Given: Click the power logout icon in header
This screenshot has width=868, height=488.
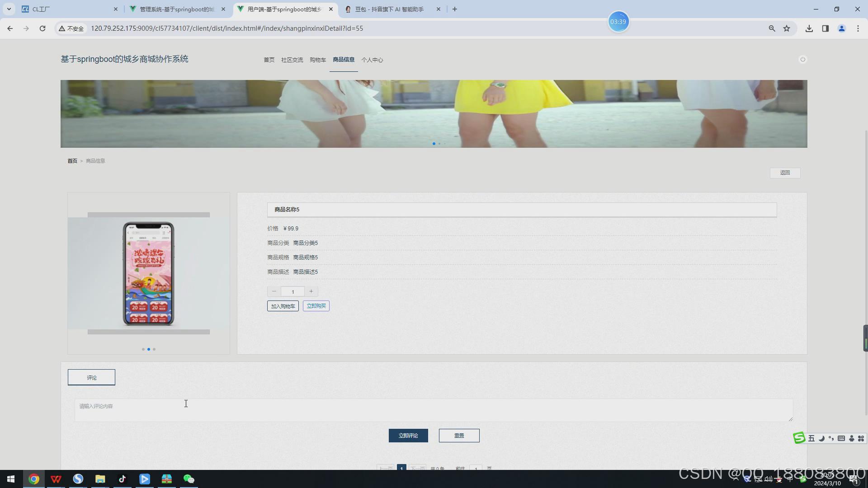Looking at the screenshot, I should coord(802,60).
